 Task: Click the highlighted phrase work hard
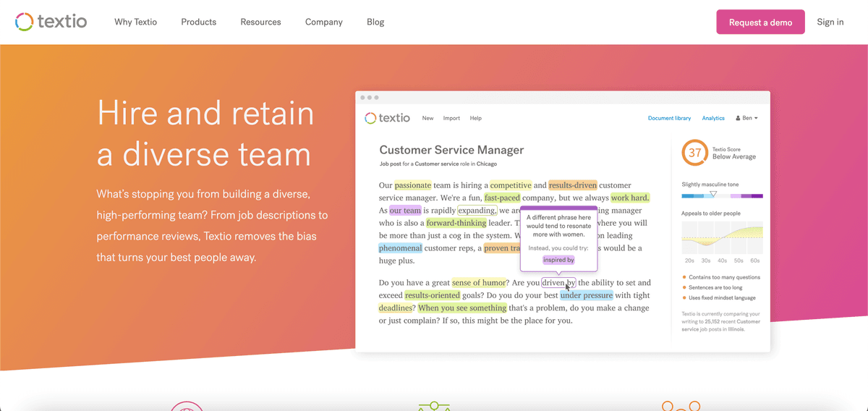coord(630,198)
